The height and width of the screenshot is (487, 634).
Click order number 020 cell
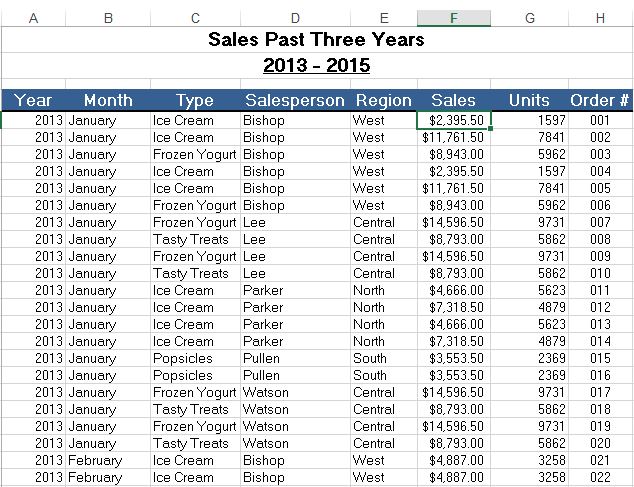600,443
